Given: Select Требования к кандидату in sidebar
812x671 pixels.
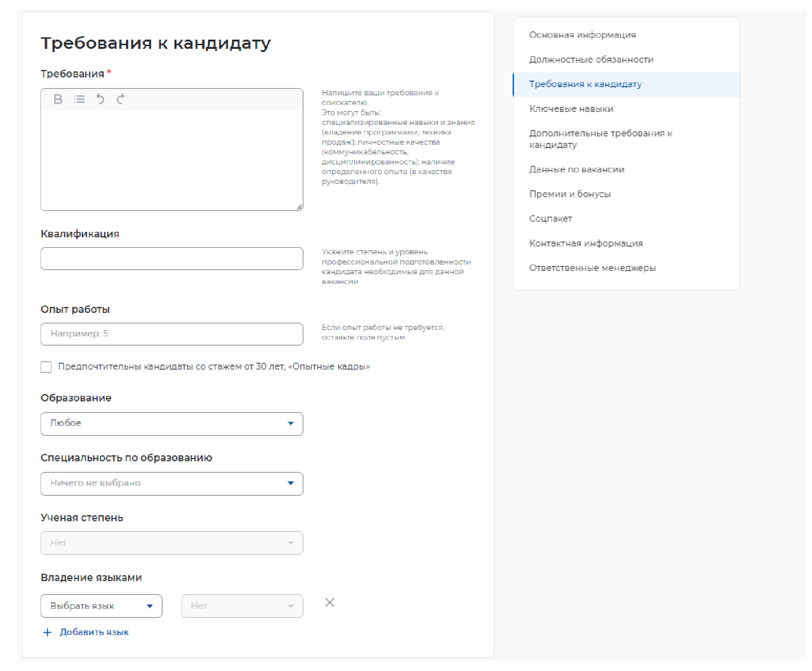Looking at the screenshot, I should click(x=626, y=84).
